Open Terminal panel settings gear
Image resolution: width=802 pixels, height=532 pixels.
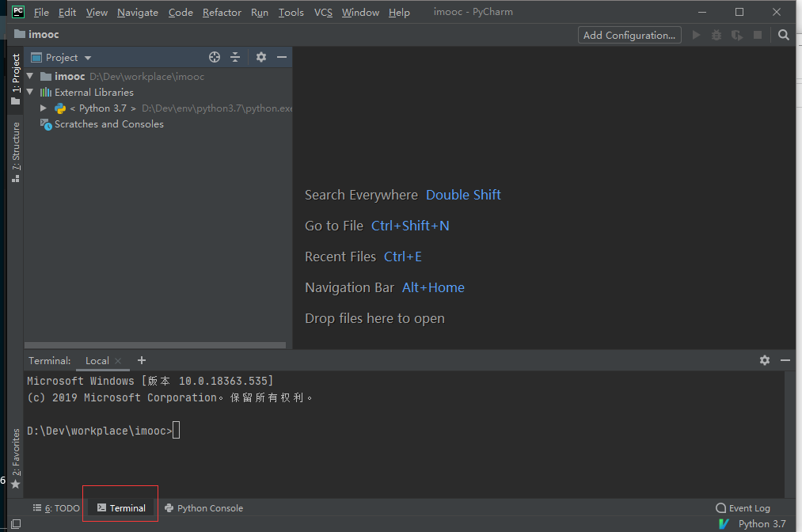tap(764, 360)
